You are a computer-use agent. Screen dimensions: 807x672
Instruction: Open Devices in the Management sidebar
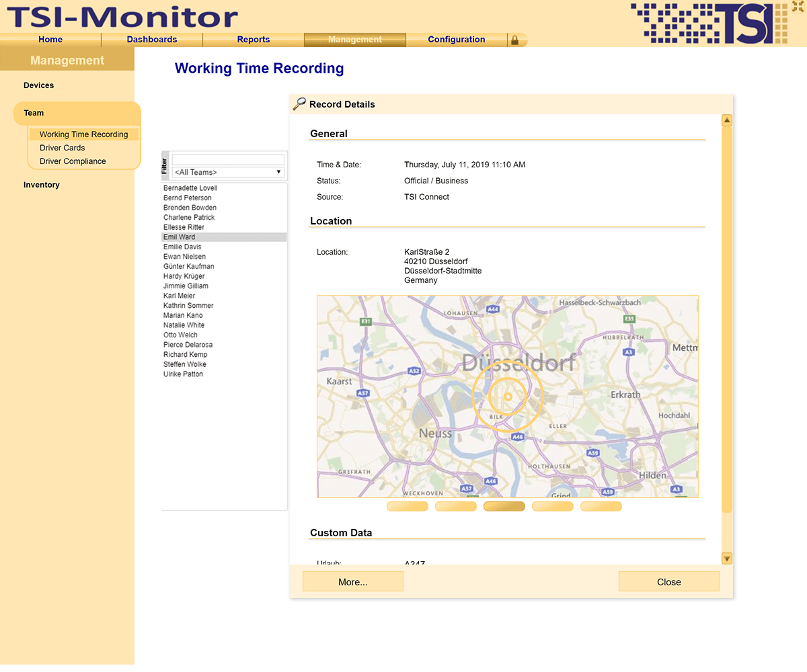tap(38, 85)
